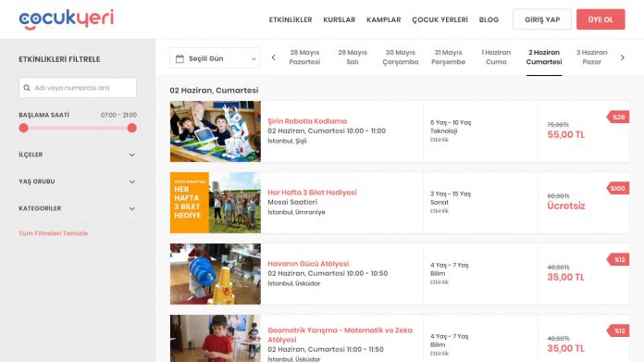Screen dimensions: 644x362
Task: Advance dates with the right arrow
Action: point(622,57)
